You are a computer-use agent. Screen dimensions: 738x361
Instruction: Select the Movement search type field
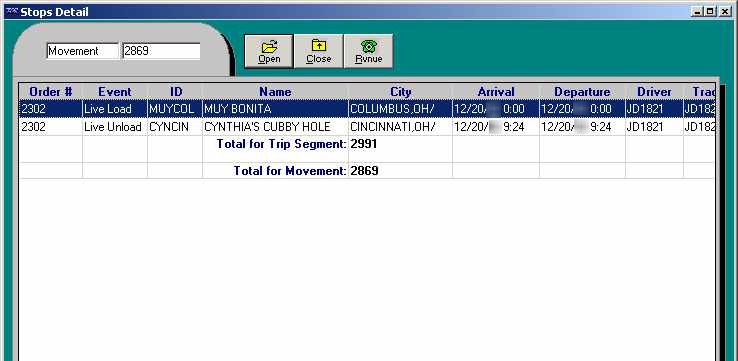tap(82, 51)
